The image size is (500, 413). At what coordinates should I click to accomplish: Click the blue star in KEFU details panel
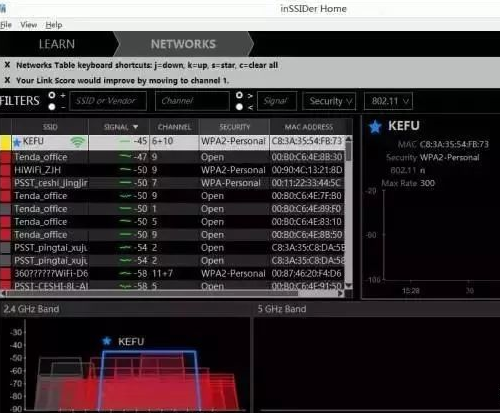point(375,127)
